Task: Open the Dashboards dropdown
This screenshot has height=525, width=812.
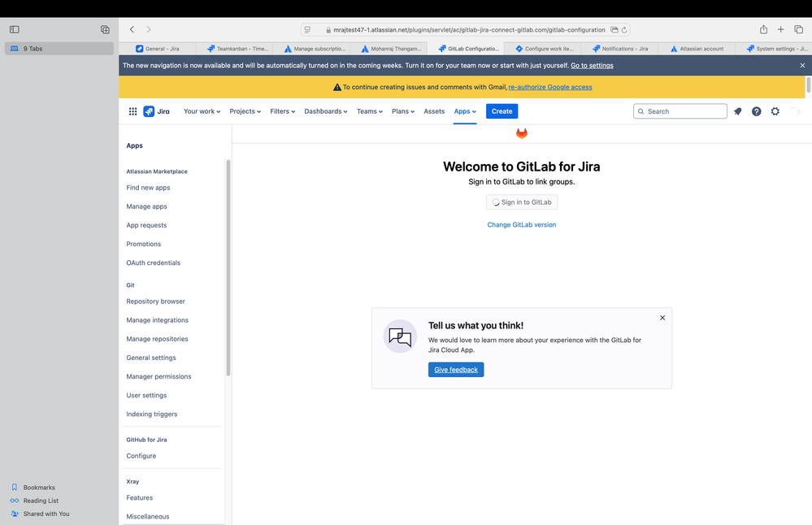Action: click(x=325, y=111)
